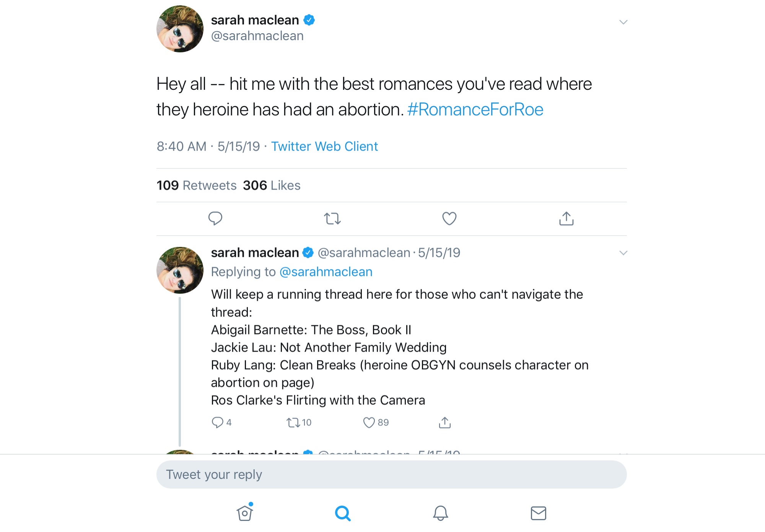Retweet the reply with 10 retweets

pyautogui.click(x=294, y=422)
